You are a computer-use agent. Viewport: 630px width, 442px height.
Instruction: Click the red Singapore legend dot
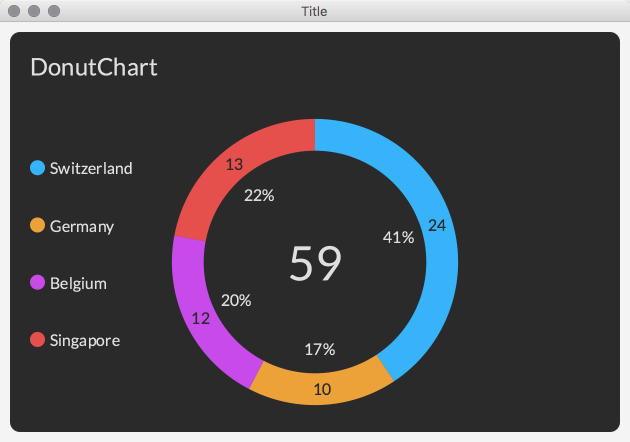point(38,340)
